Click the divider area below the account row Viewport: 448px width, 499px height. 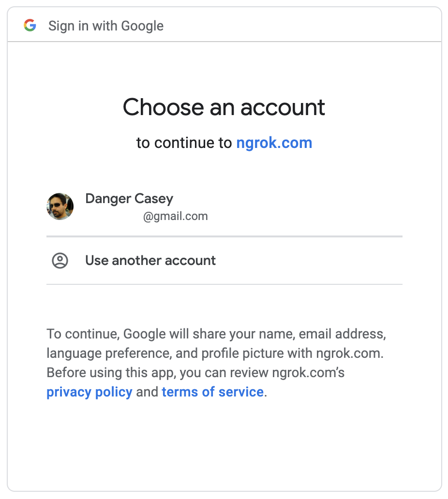[x=224, y=236]
